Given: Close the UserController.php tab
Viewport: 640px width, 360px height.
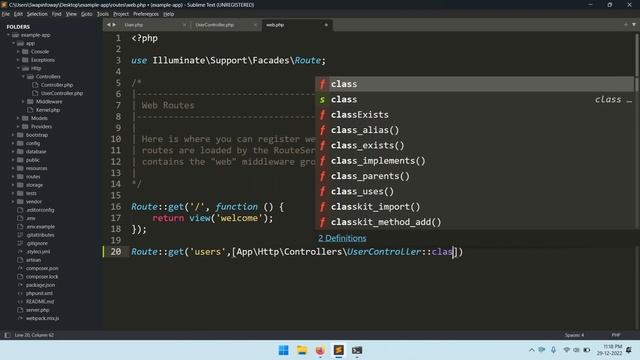Looking at the screenshot, I should 255,25.
